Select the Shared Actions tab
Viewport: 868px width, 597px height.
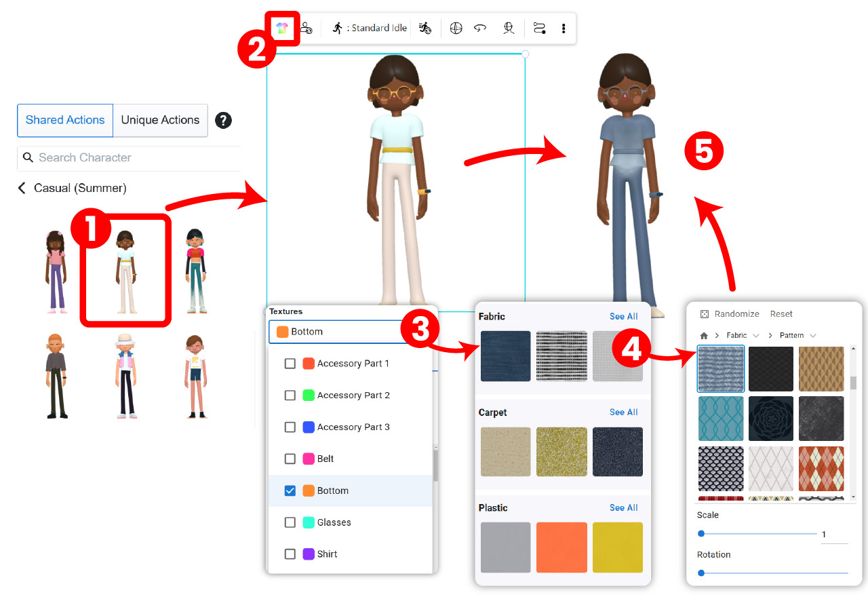pos(65,120)
